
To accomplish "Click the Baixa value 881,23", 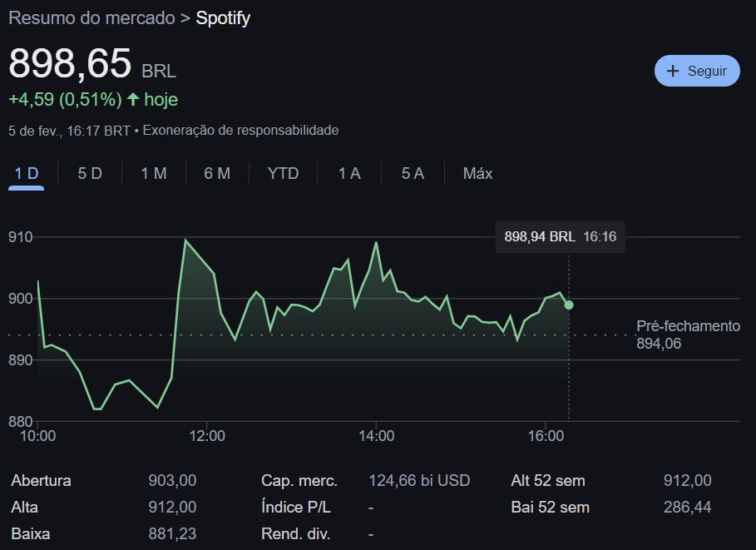I will coord(172,533).
